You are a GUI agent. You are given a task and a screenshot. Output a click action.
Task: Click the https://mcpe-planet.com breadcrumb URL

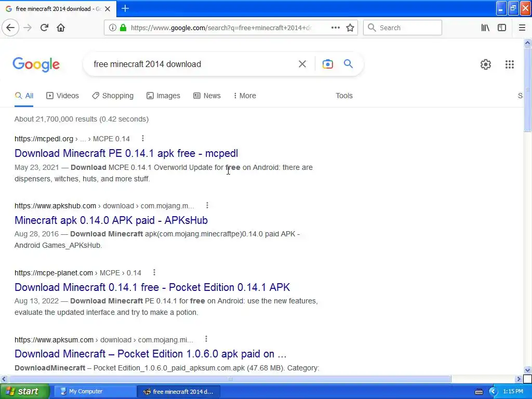tap(54, 273)
